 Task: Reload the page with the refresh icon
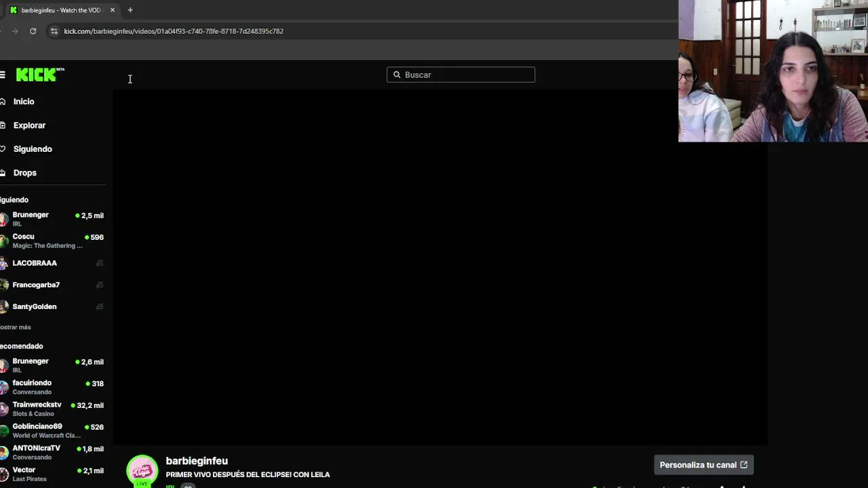[33, 31]
